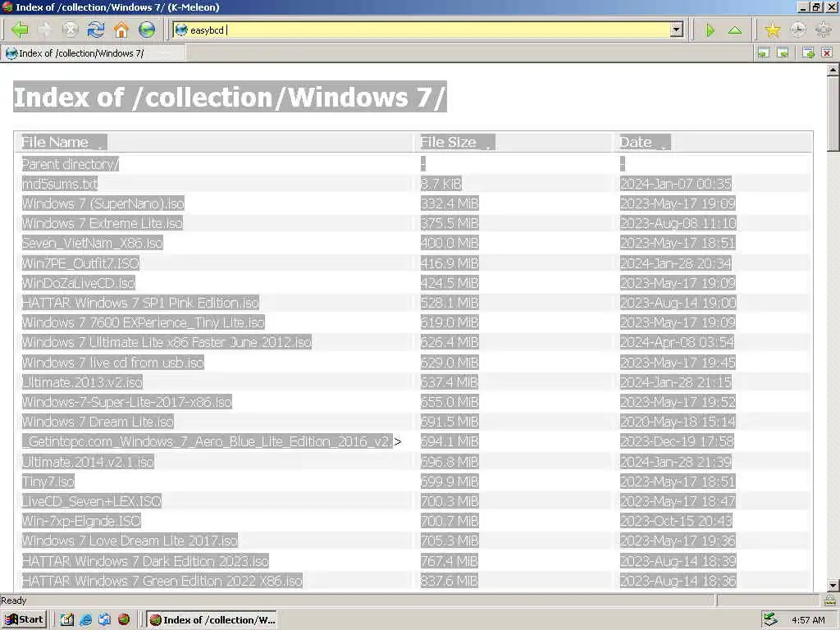Open Windows 7 7600 EXPerience_Tiny Lite.iso
Screen dimensions: 840x630
(x=143, y=322)
